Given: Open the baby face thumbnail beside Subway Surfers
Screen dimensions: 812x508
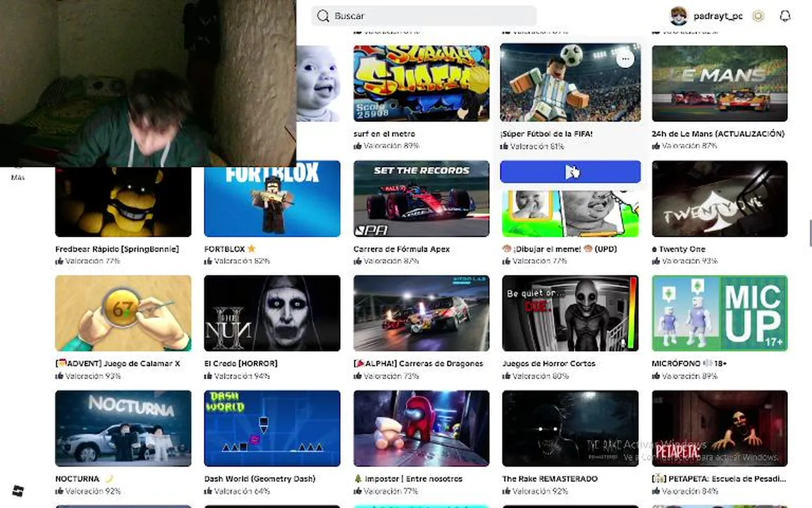Looking at the screenshot, I should point(318,83).
